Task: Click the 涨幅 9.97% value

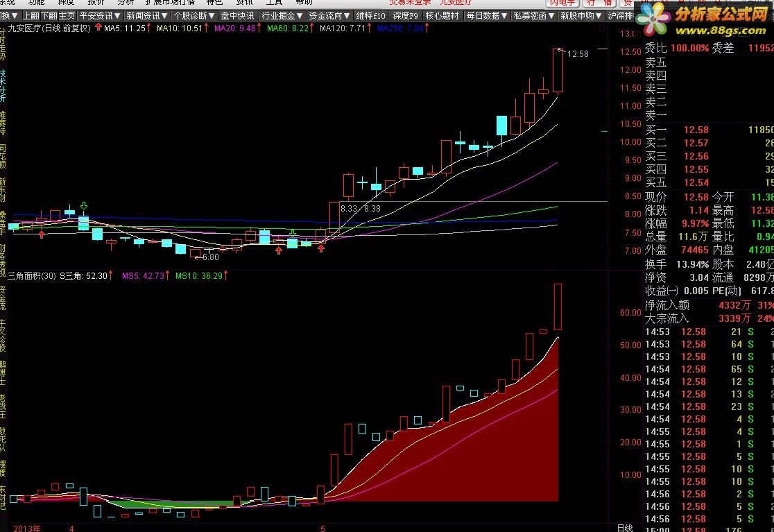Action: click(695, 223)
